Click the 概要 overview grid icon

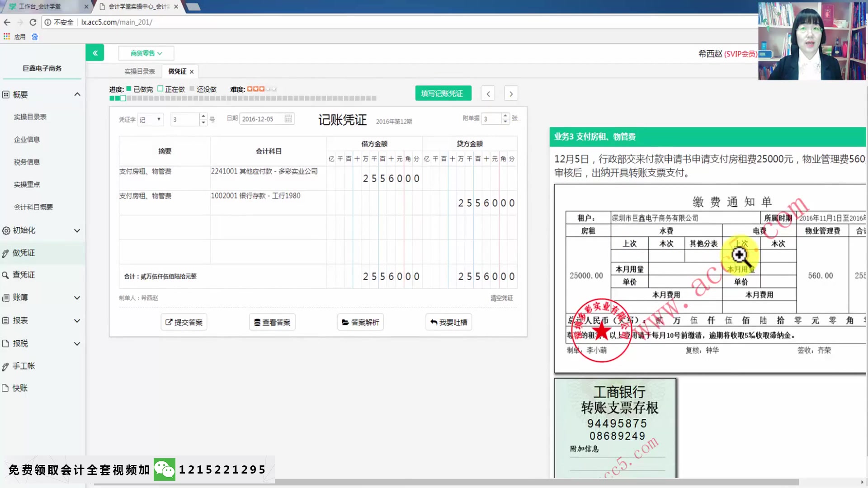[6, 94]
